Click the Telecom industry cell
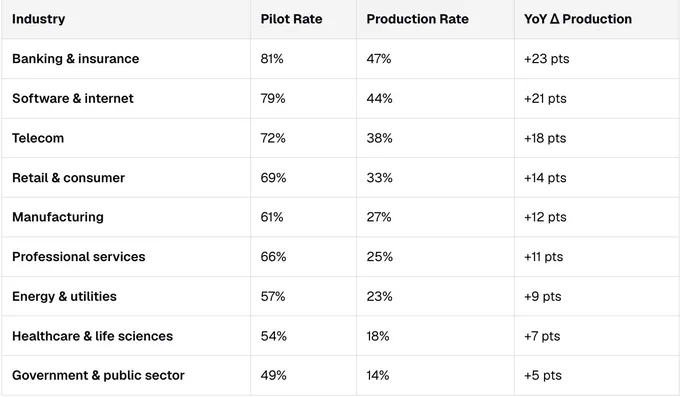The image size is (680, 397). (38, 138)
